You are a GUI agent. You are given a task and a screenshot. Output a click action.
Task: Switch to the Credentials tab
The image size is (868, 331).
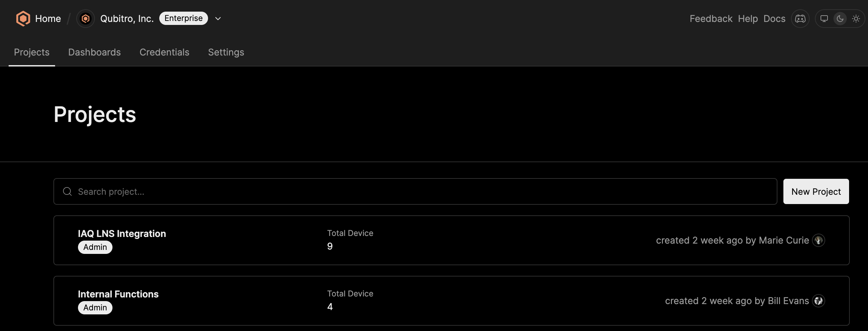click(165, 52)
